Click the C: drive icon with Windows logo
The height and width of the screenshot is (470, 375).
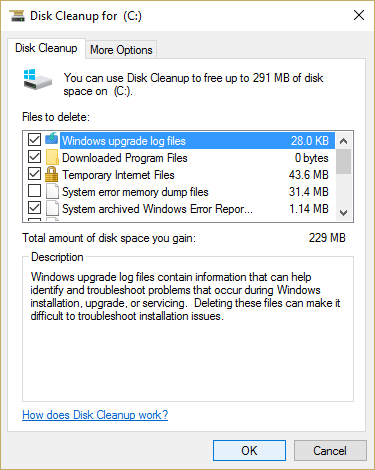38,79
